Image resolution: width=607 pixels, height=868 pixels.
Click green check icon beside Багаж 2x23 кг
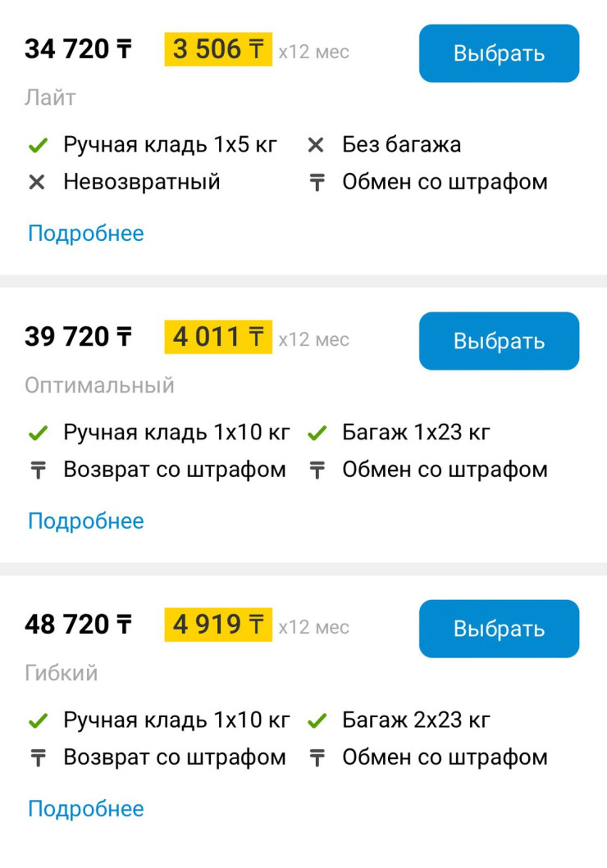(x=317, y=721)
